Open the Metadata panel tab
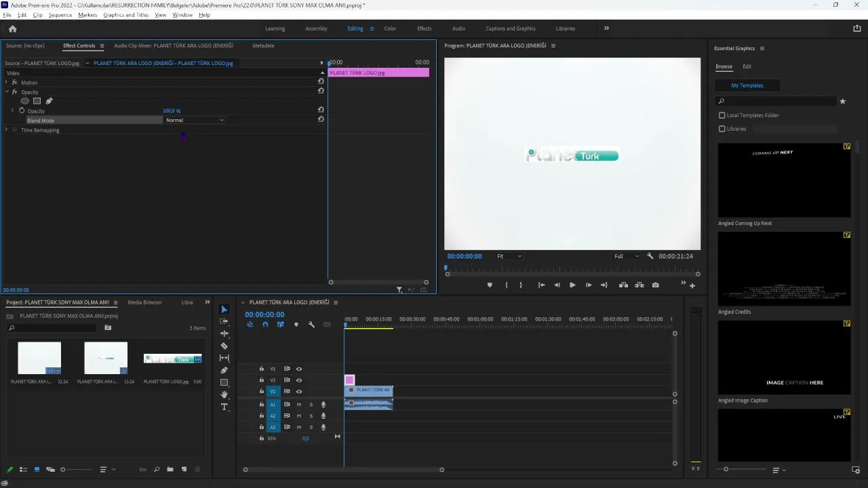868x488 pixels. point(263,45)
